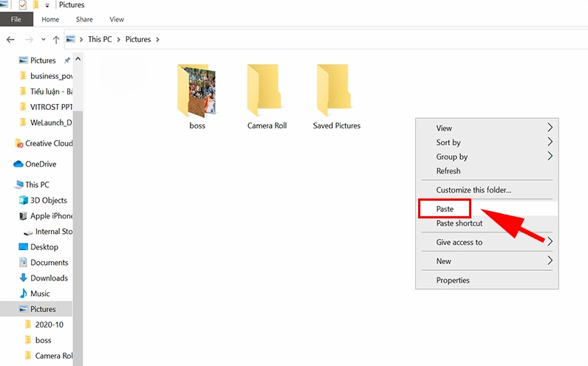Select Paste shortcut in context menu
588x366 pixels.
(x=459, y=224)
